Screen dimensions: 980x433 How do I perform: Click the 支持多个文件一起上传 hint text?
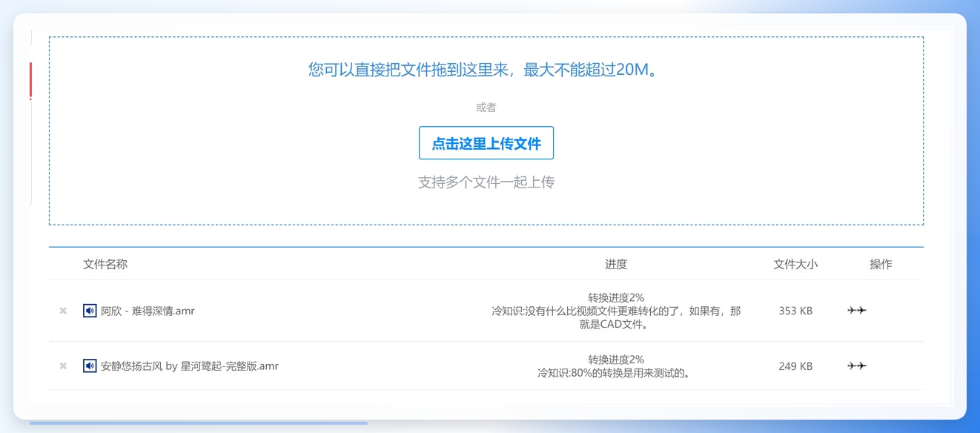(486, 182)
